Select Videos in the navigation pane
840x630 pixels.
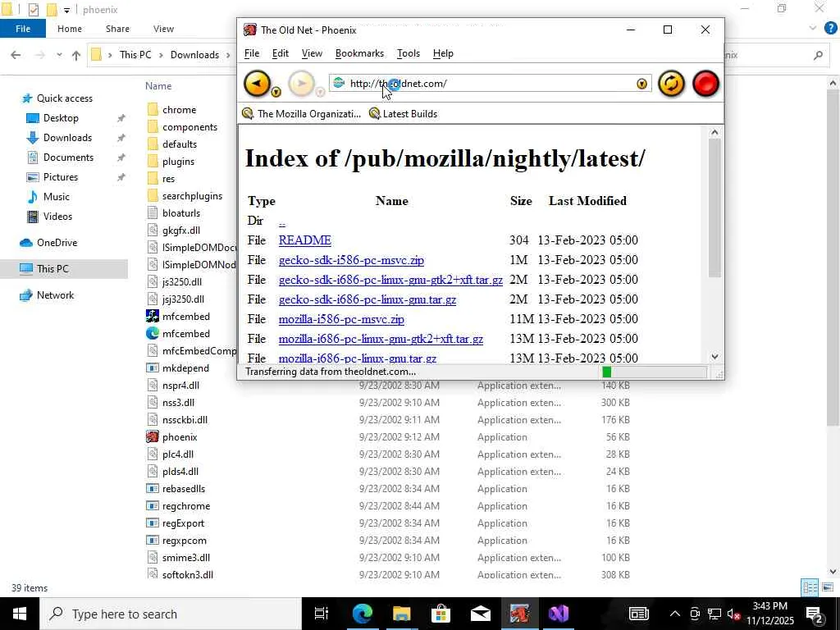(x=57, y=217)
